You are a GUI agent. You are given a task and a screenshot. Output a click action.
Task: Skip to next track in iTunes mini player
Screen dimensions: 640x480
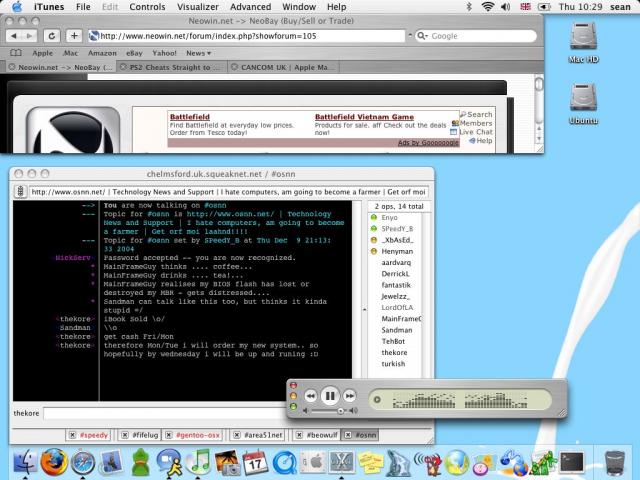pos(349,396)
